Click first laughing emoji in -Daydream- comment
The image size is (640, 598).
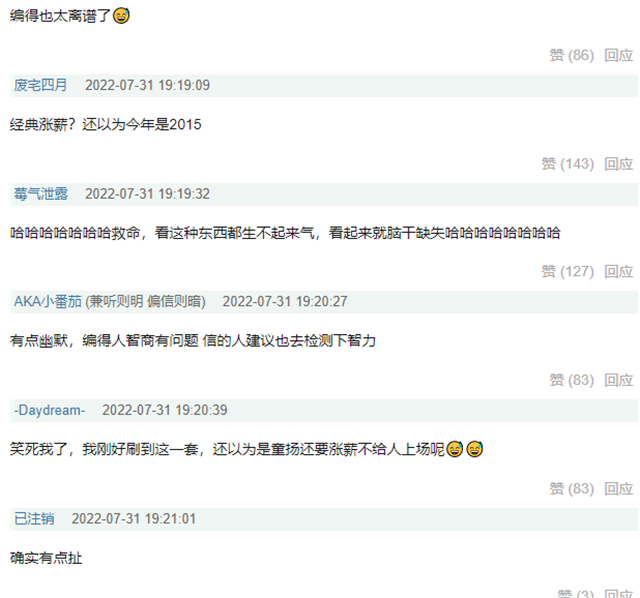454,449
